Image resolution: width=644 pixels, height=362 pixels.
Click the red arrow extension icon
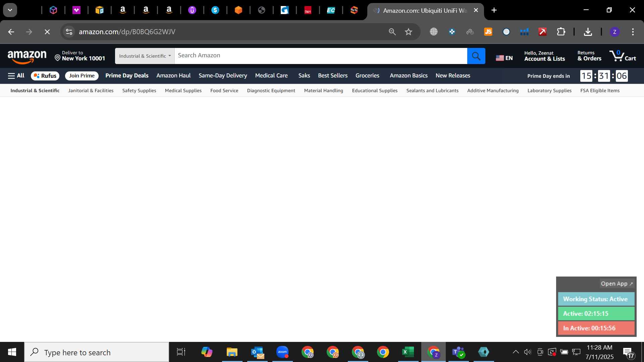[542, 32]
